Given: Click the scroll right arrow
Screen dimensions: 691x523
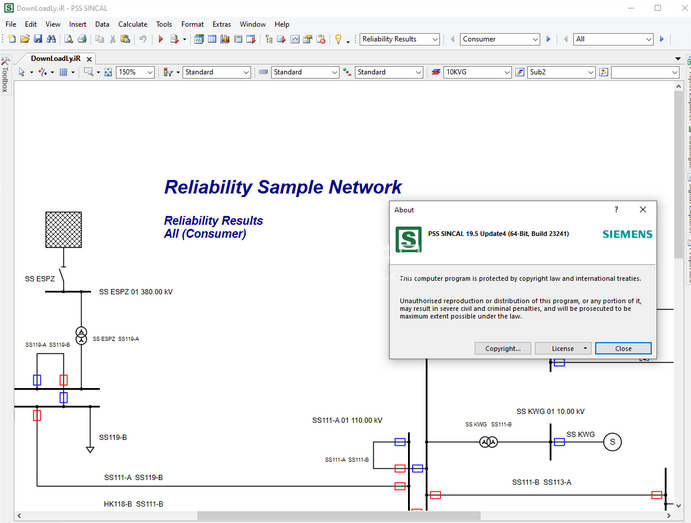Looking at the screenshot, I should coord(669,516).
